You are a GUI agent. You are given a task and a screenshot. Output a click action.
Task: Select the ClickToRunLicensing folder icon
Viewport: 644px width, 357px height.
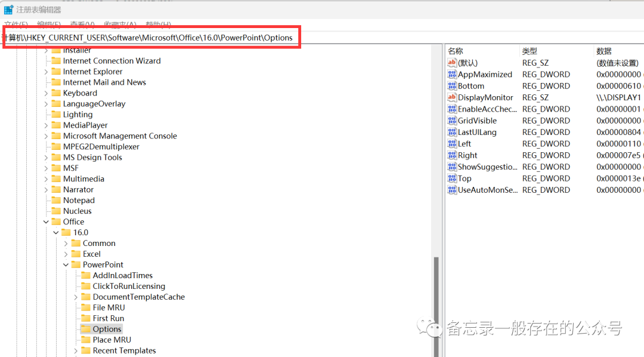(x=86, y=286)
